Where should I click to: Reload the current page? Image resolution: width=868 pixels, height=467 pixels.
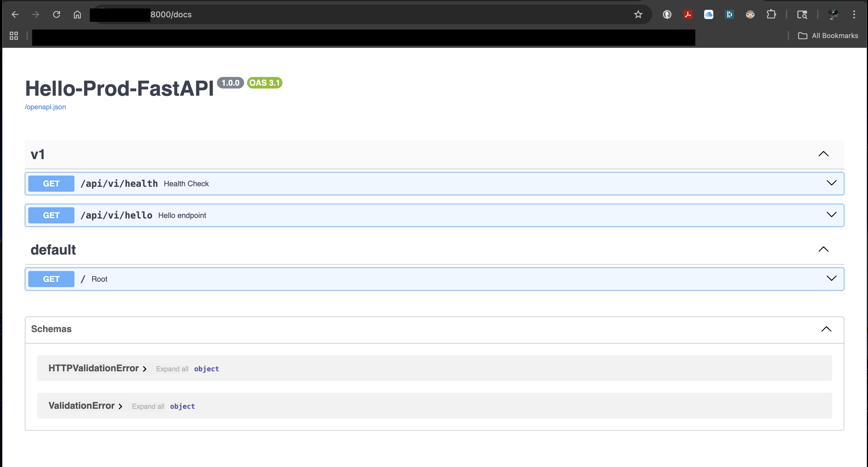pyautogui.click(x=57, y=14)
